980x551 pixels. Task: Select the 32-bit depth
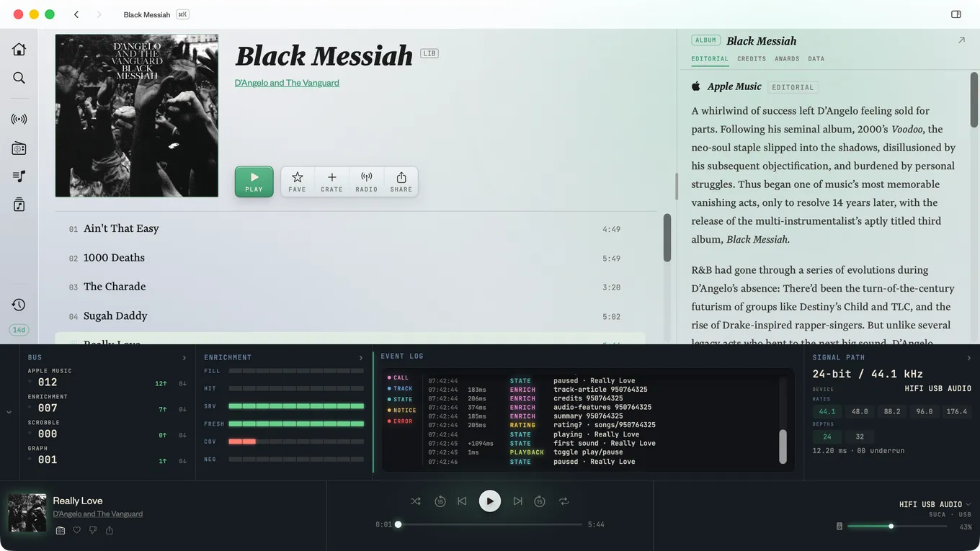click(860, 436)
